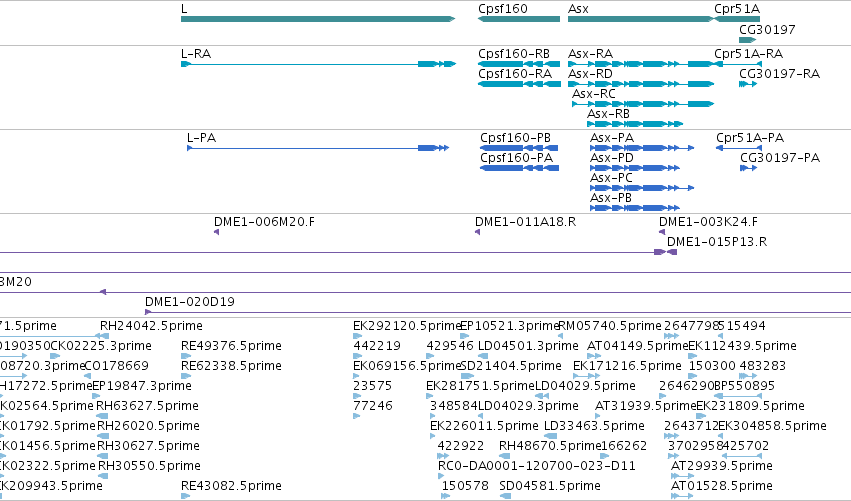Click the 'Cpr51A-RA' transcript label
The width and height of the screenshot is (851, 501).
pos(748,54)
